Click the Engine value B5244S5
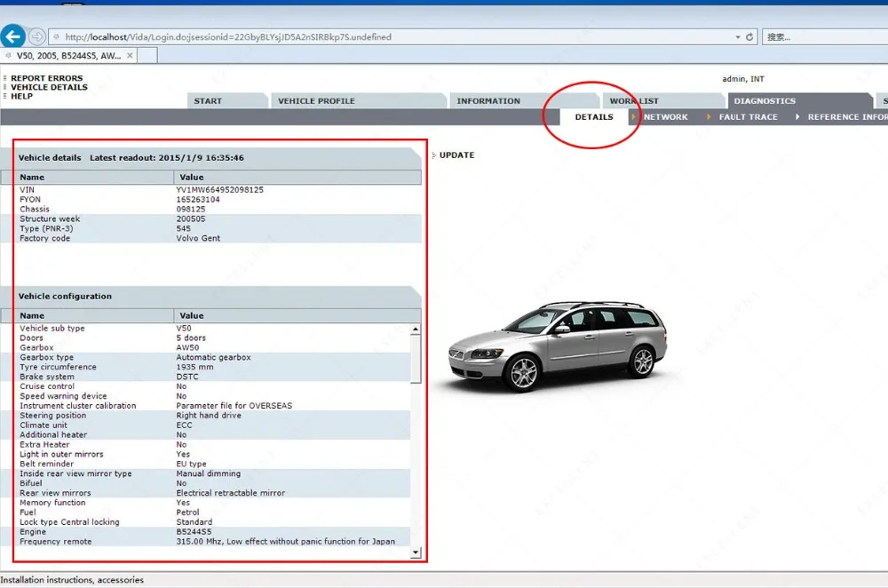Viewport: 888px width, 588px height. click(x=194, y=532)
